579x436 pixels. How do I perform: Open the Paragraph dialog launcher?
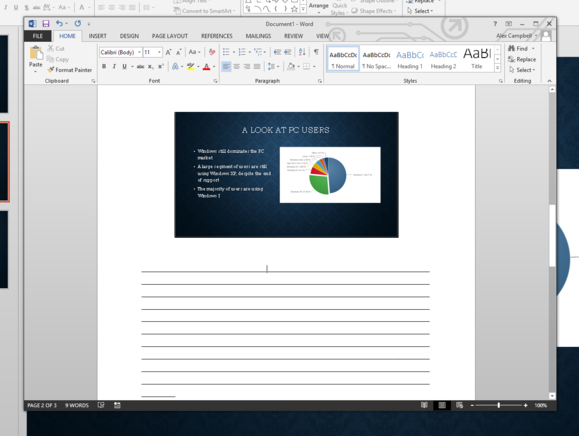tap(320, 81)
